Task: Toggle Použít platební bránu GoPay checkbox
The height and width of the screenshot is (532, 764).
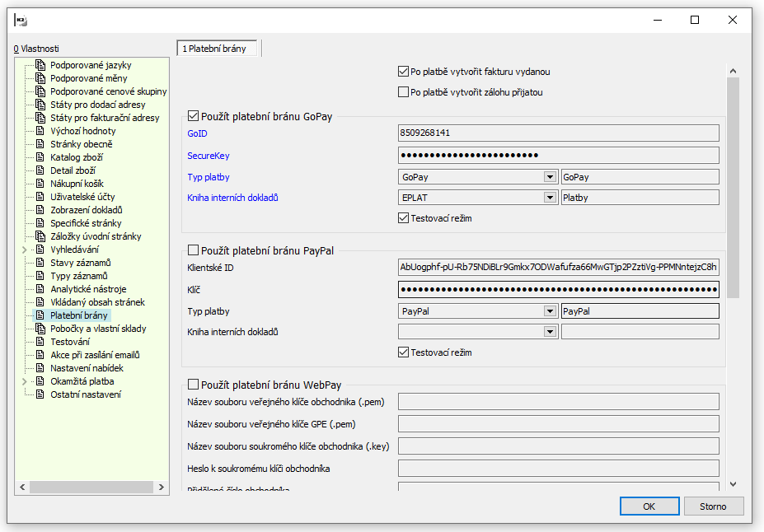Action: (x=193, y=116)
